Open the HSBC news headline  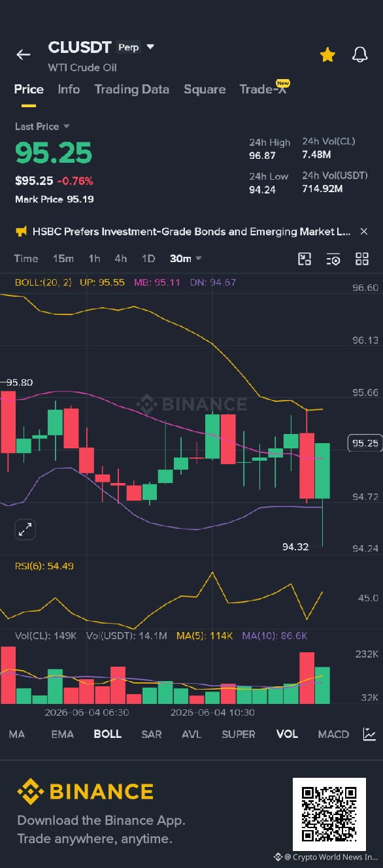[x=191, y=231]
